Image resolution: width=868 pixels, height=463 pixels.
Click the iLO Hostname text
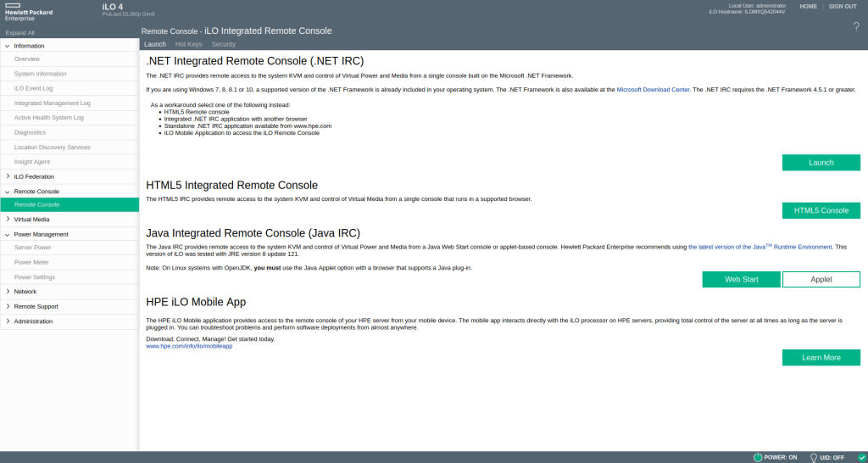pos(748,12)
